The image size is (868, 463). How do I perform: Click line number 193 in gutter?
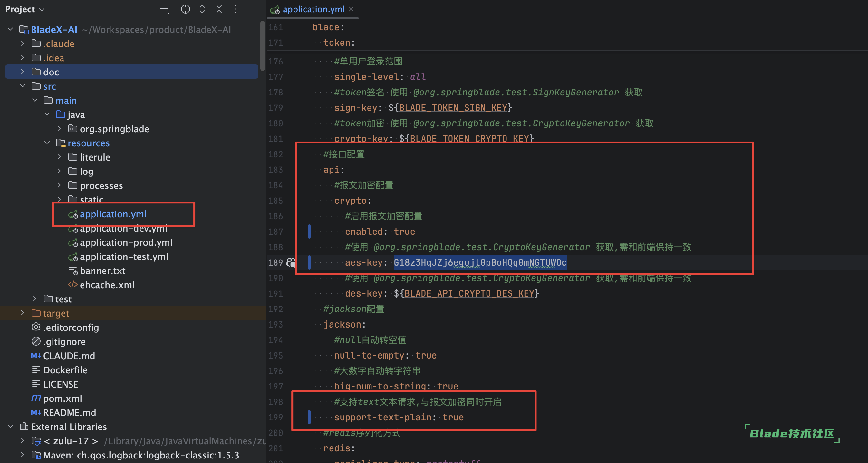[x=275, y=324]
